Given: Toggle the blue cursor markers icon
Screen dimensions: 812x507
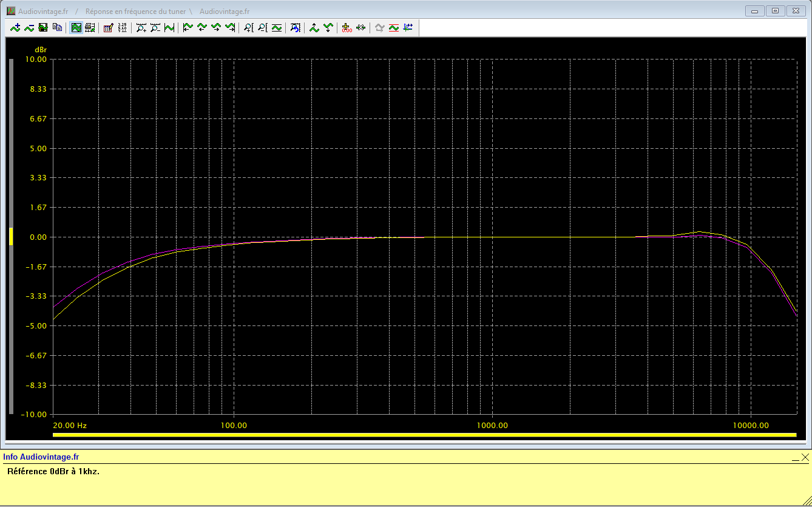Looking at the screenshot, I should (x=407, y=27).
